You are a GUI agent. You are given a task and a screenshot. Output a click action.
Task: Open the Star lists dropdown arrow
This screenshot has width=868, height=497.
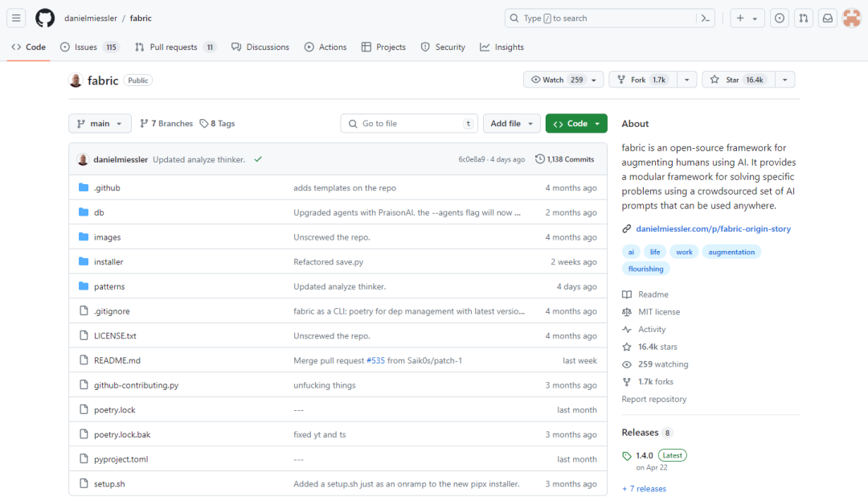click(x=785, y=80)
